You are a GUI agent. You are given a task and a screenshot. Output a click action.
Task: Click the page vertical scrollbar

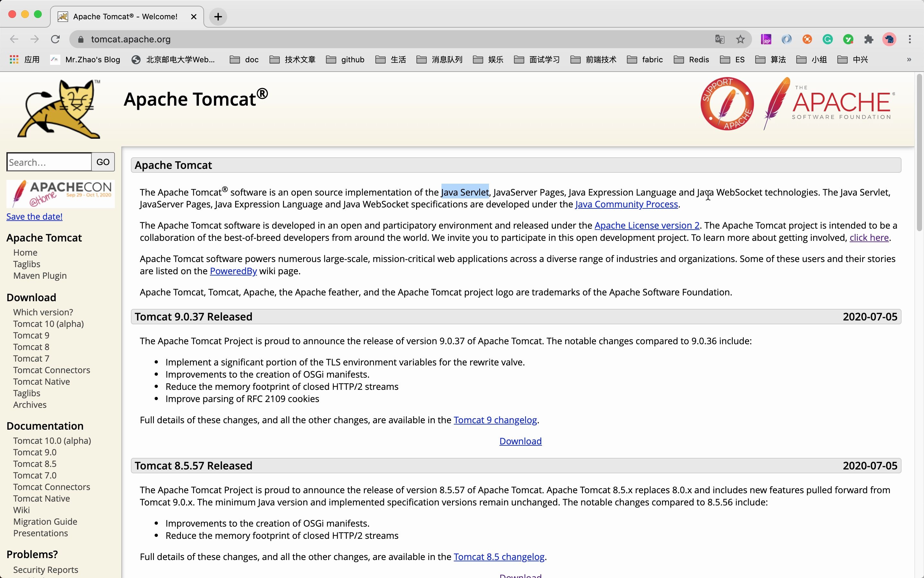[x=919, y=153]
